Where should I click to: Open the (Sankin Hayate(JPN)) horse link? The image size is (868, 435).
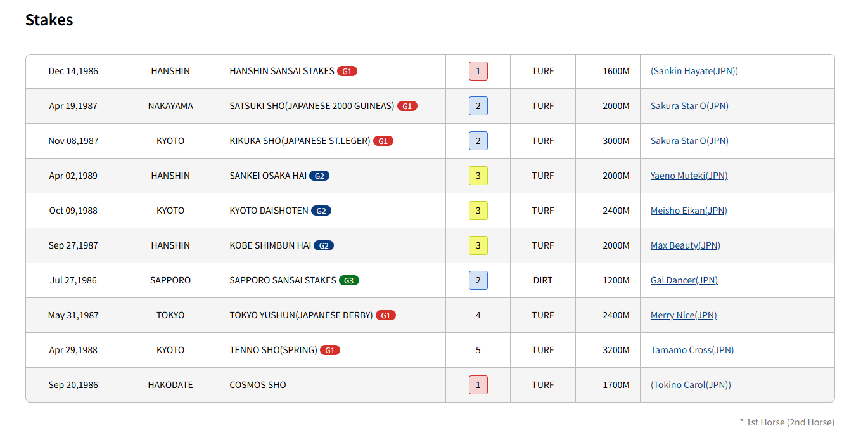[x=694, y=71]
